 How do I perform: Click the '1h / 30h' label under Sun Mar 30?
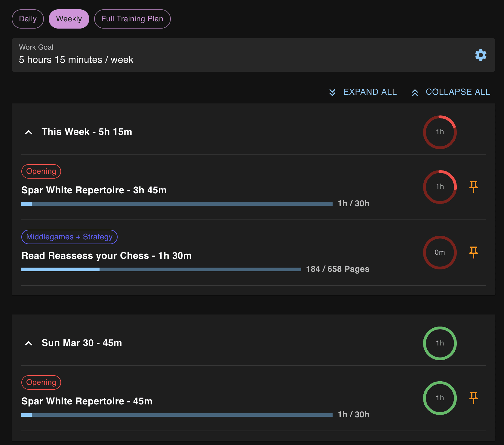click(x=353, y=415)
